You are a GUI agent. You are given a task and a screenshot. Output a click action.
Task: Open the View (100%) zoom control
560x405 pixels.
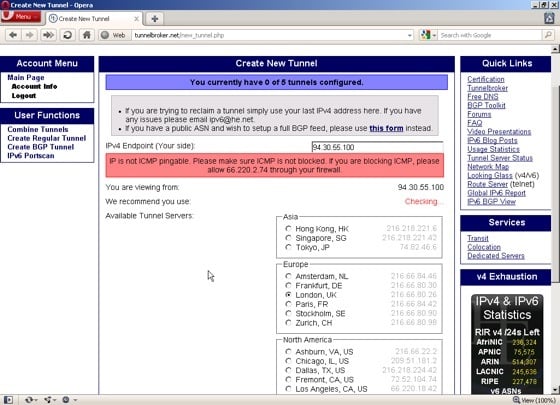coord(534,400)
